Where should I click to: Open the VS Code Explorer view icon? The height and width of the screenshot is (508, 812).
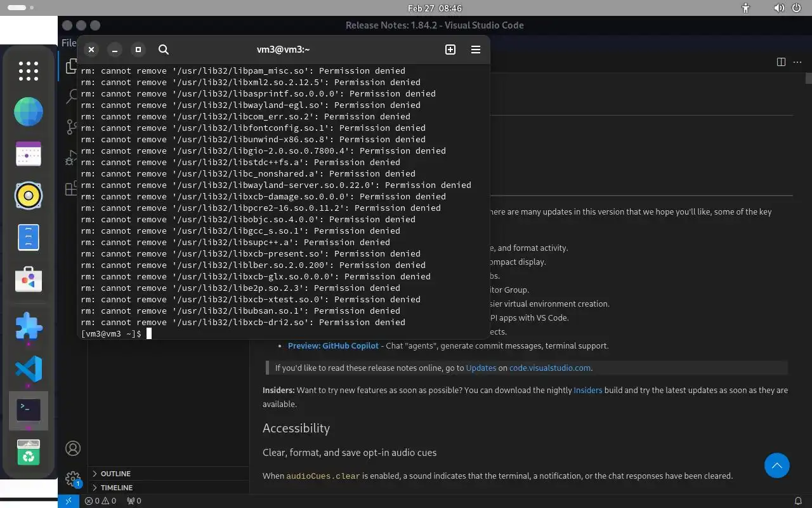[x=70, y=66]
